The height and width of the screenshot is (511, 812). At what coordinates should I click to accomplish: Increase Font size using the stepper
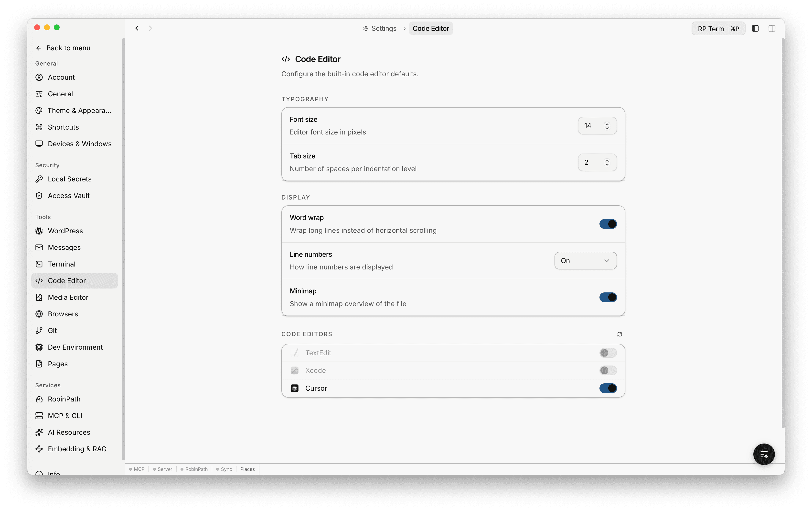607,123
